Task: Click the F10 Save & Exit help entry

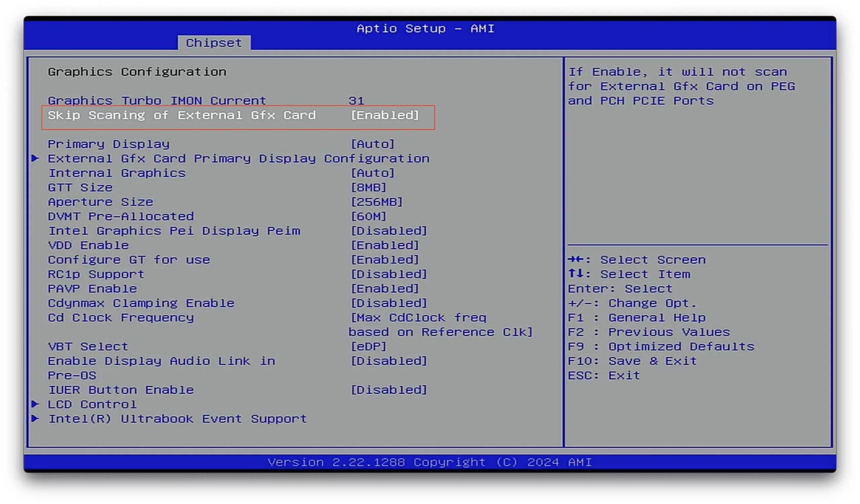Action: (632, 361)
